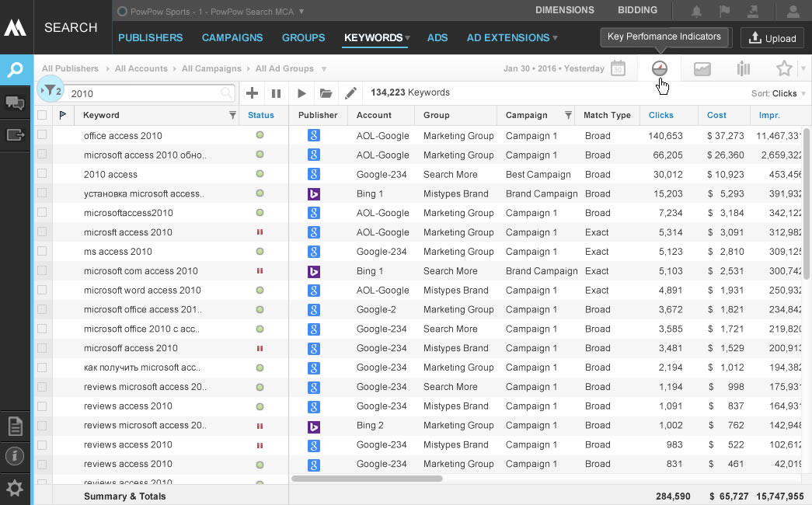Expand the star favorites dropdown arrow
Image resolution: width=812 pixels, height=505 pixels.
[803, 68]
